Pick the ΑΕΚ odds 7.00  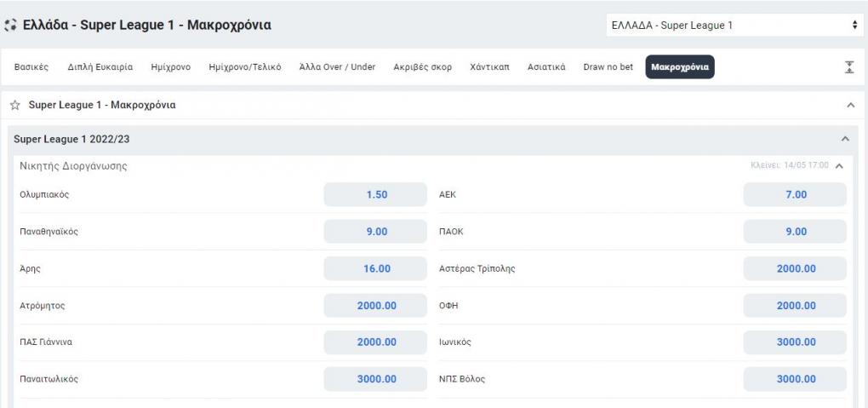pyautogui.click(x=795, y=194)
